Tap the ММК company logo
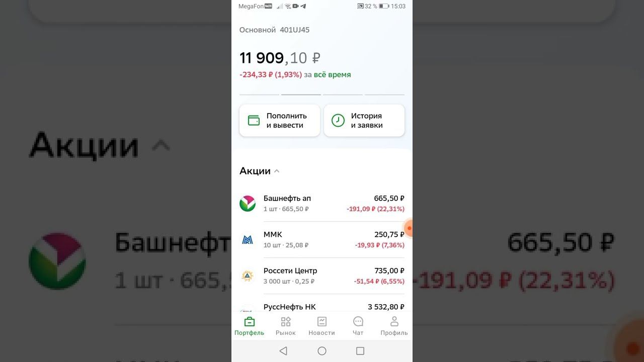The image size is (644, 362). pyautogui.click(x=248, y=240)
